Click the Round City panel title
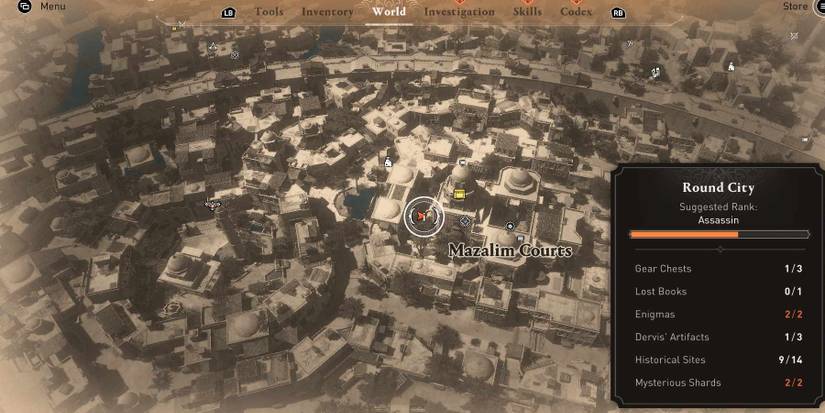 (718, 188)
